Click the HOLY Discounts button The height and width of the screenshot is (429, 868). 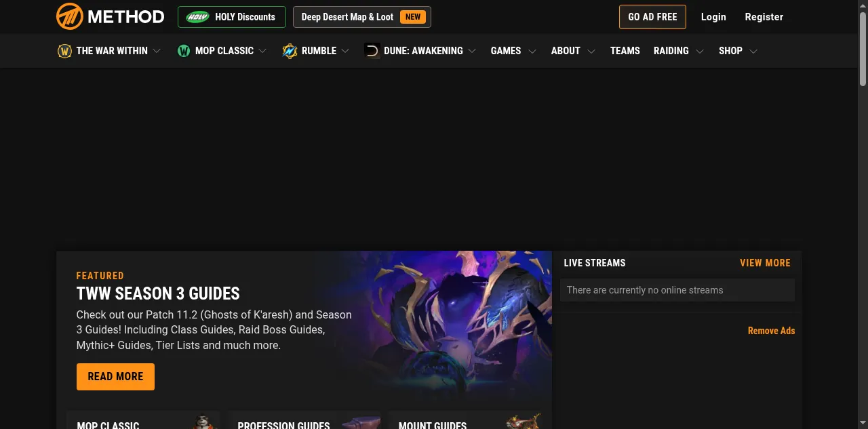[232, 17]
